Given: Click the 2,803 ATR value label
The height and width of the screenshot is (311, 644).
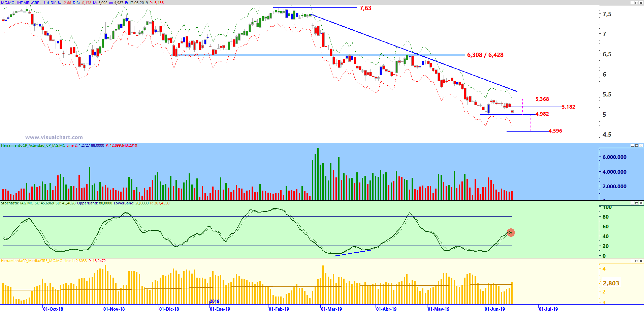Looking at the screenshot, I should [x=611, y=283].
